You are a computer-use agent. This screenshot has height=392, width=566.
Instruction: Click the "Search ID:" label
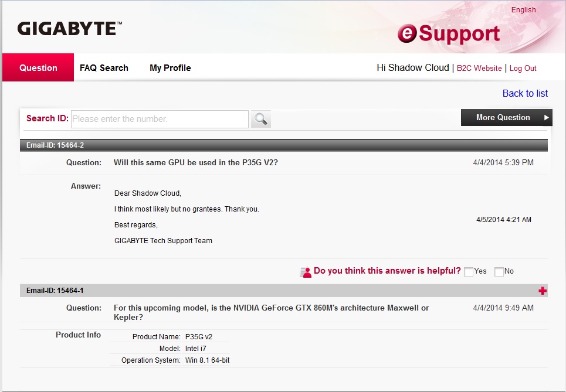(48, 118)
